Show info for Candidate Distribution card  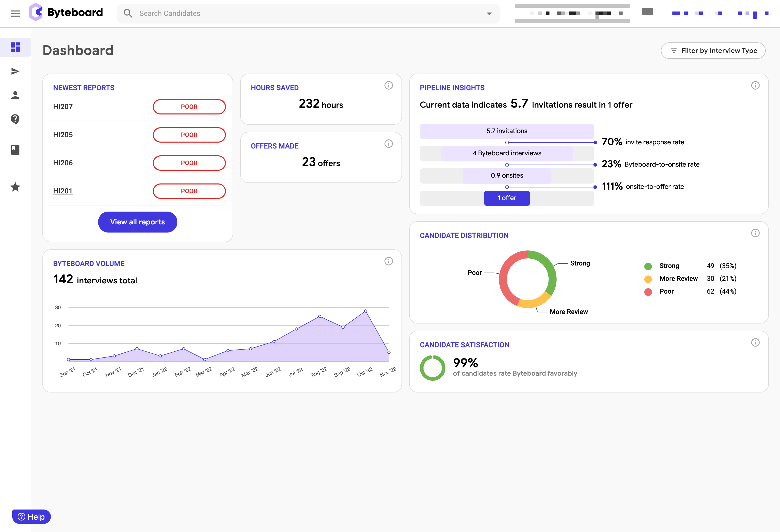(x=755, y=233)
